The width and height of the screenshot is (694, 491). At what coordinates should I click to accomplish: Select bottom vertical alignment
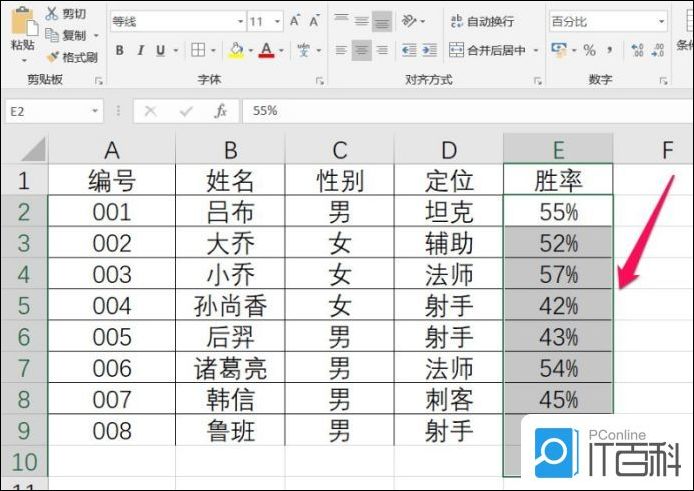pyautogui.click(x=382, y=21)
